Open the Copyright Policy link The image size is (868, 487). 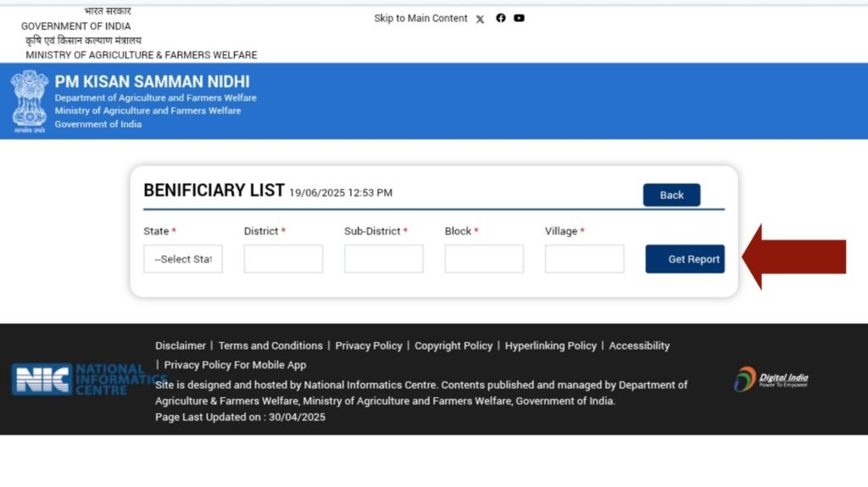[x=453, y=346]
